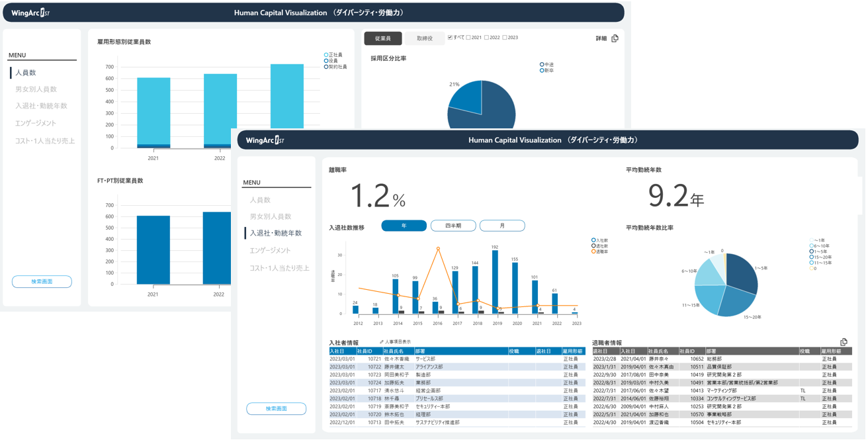Open 男女別人員数 in the back window menu
The width and height of the screenshot is (868, 444).
(36, 89)
